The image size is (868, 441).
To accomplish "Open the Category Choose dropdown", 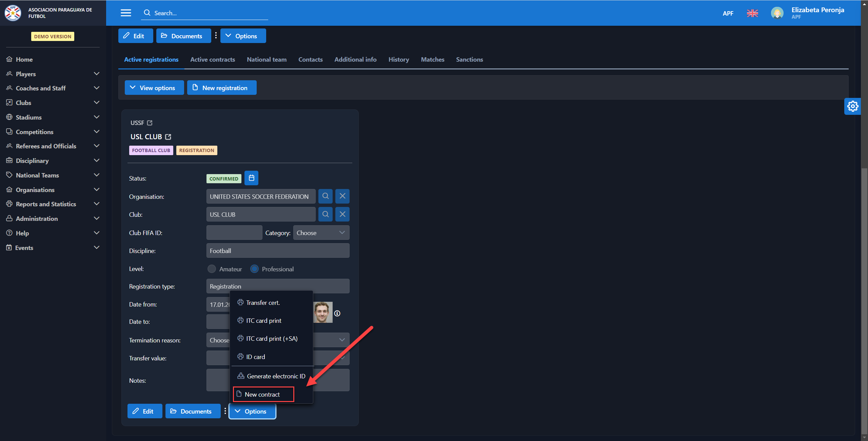I will click(x=321, y=233).
